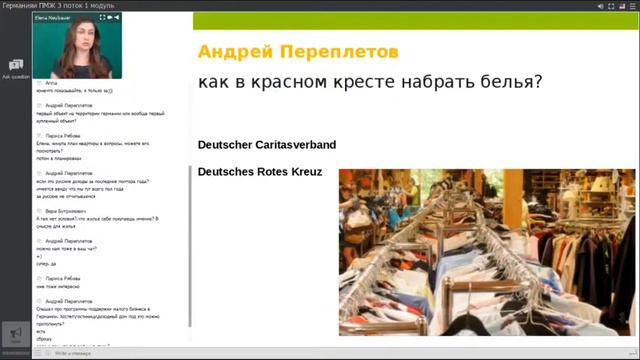
Task: Click 'Deutscher Caritasverband' text on slide
Action: tap(267, 145)
